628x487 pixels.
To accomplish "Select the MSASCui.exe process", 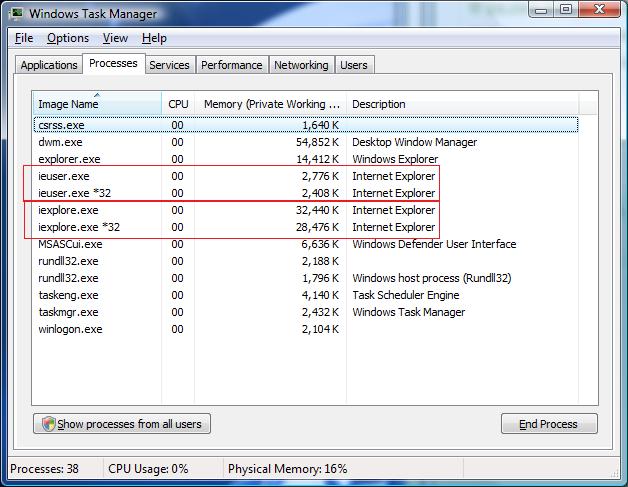I will [306, 244].
